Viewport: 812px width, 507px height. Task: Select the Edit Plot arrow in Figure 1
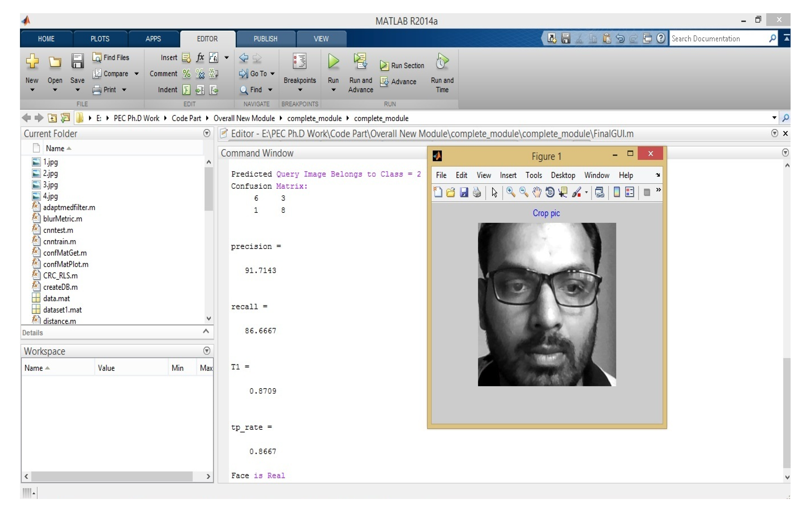tap(494, 193)
